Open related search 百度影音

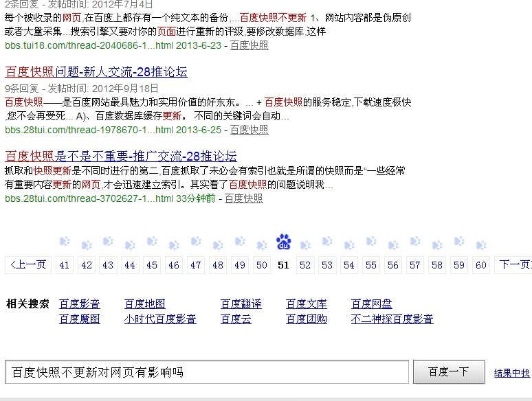(80, 303)
